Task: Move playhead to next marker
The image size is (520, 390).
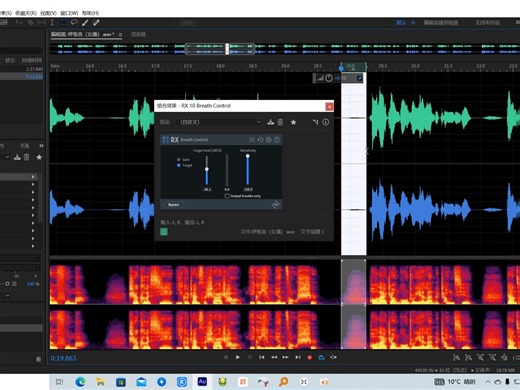Action: pyautogui.click(x=298, y=357)
